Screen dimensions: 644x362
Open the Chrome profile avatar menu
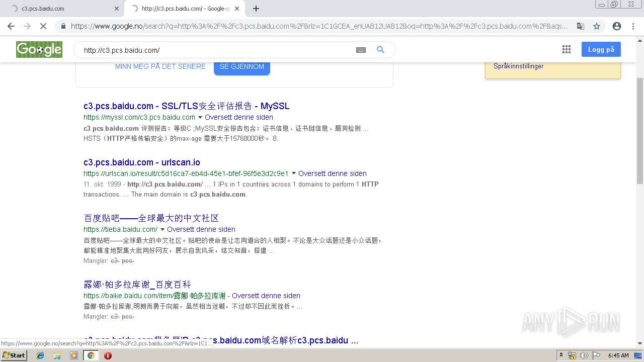coord(617,26)
